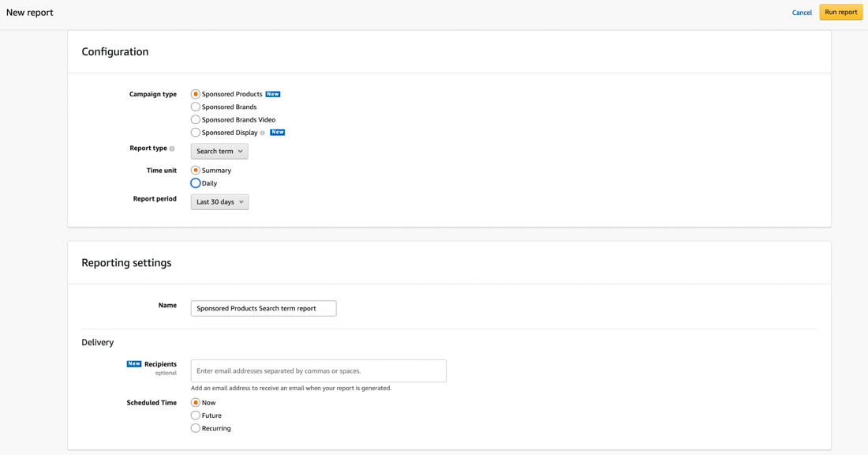Set time unit to Daily
Viewport: 868px width, 455px height.
pyautogui.click(x=196, y=183)
